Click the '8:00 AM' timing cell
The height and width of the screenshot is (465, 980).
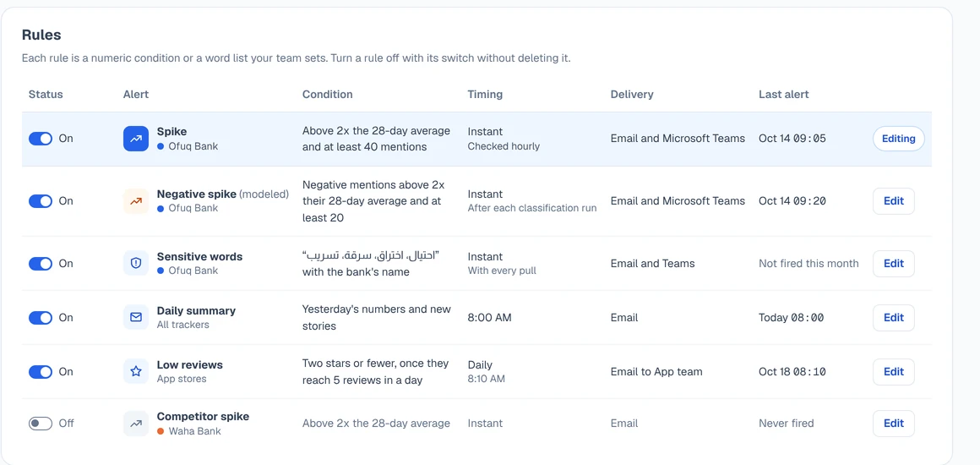click(489, 318)
